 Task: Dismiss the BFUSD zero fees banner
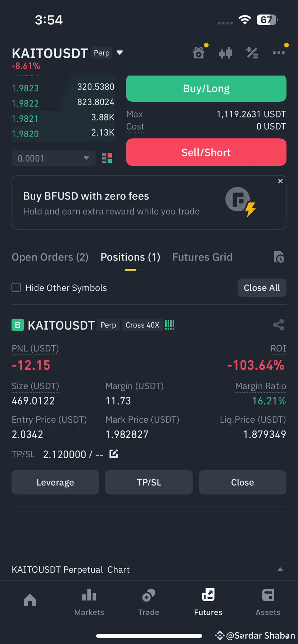coord(280,181)
